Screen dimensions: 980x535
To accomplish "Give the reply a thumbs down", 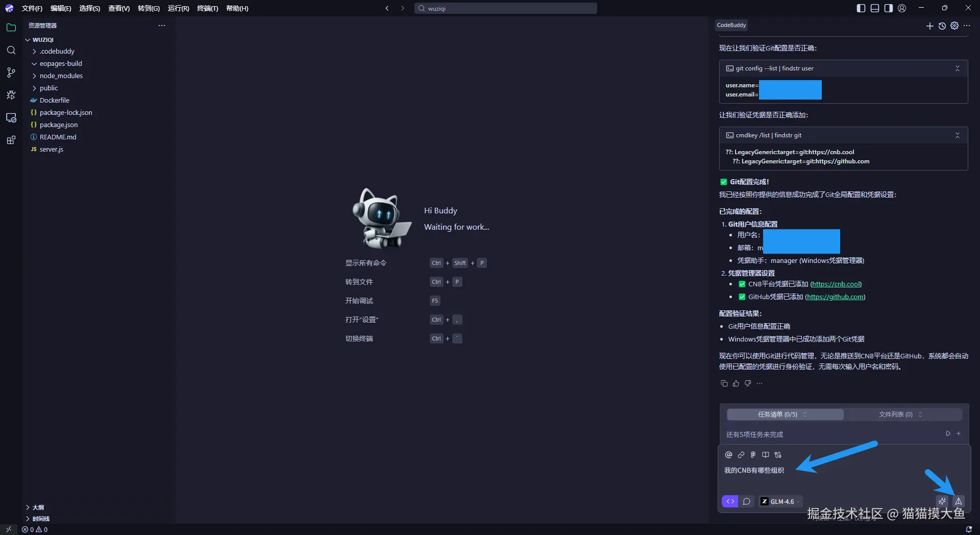I will coord(748,383).
